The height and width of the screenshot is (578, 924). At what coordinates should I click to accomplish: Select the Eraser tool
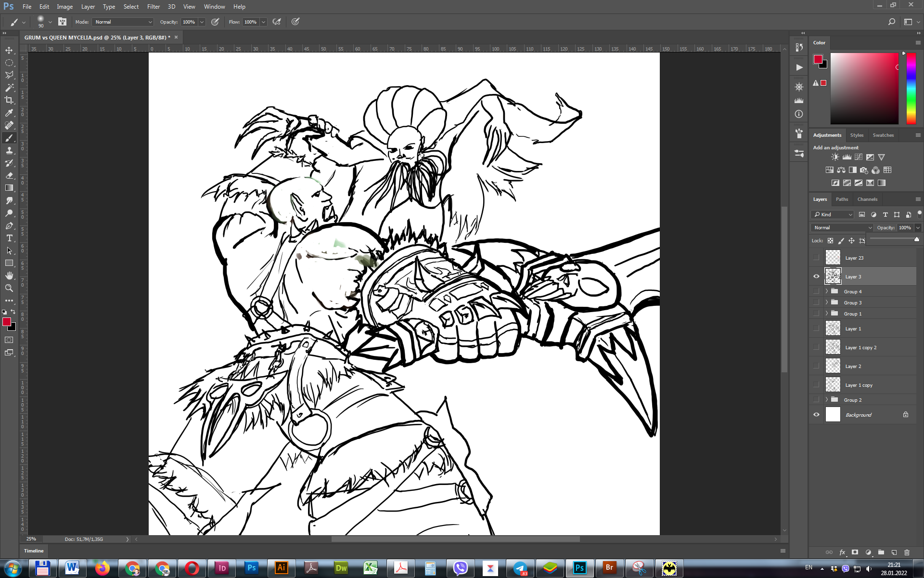click(9, 175)
